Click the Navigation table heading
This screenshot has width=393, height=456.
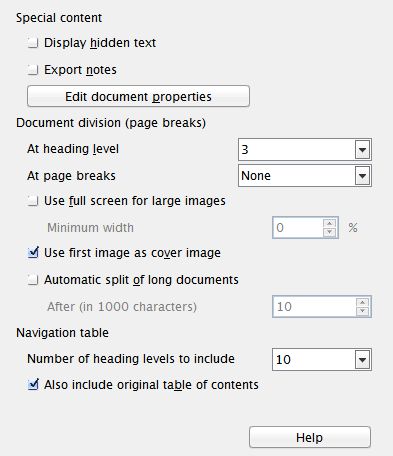pyautogui.click(x=62, y=333)
